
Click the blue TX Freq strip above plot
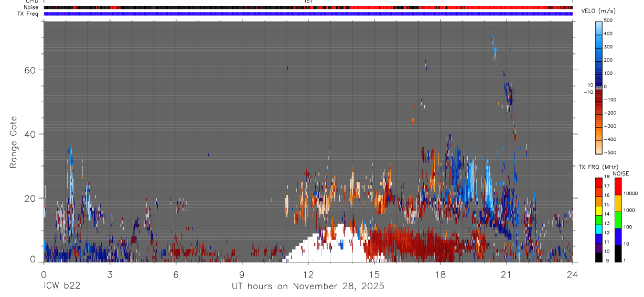(x=308, y=14)
